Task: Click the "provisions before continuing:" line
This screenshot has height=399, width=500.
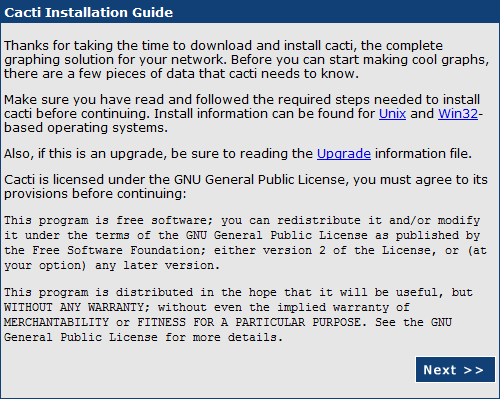Action: [x=95, y=194]
